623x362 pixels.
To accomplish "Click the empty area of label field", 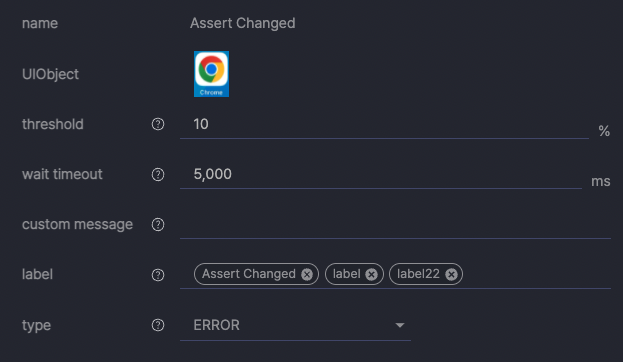I will (536, 274).
